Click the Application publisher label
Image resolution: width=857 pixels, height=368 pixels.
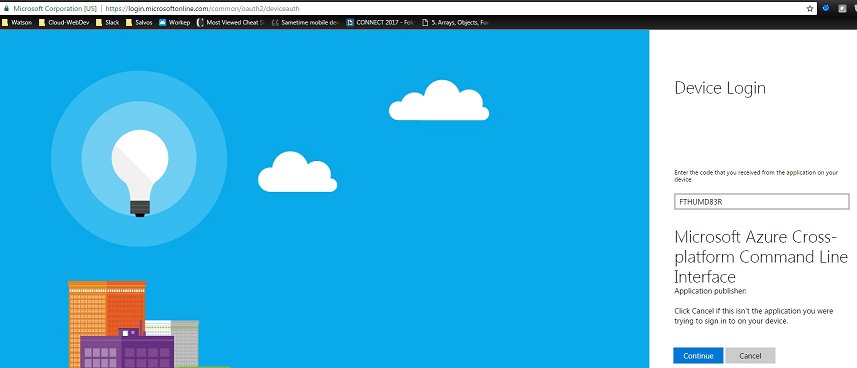click(710, 291)
